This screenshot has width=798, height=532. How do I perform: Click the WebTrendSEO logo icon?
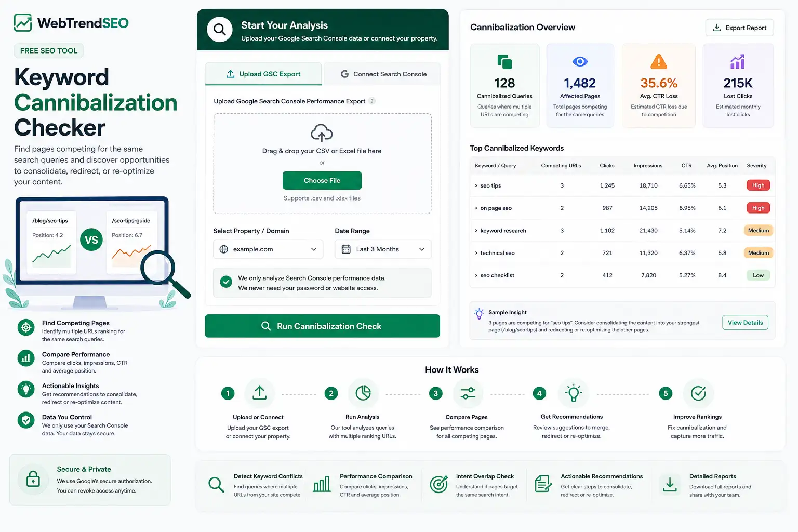pos(23,23)
